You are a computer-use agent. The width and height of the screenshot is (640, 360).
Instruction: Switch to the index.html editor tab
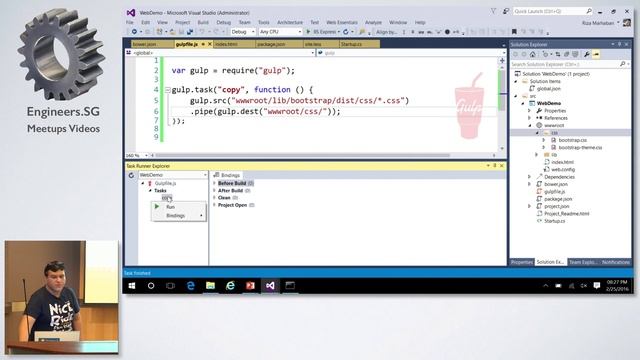coord(233,44)
